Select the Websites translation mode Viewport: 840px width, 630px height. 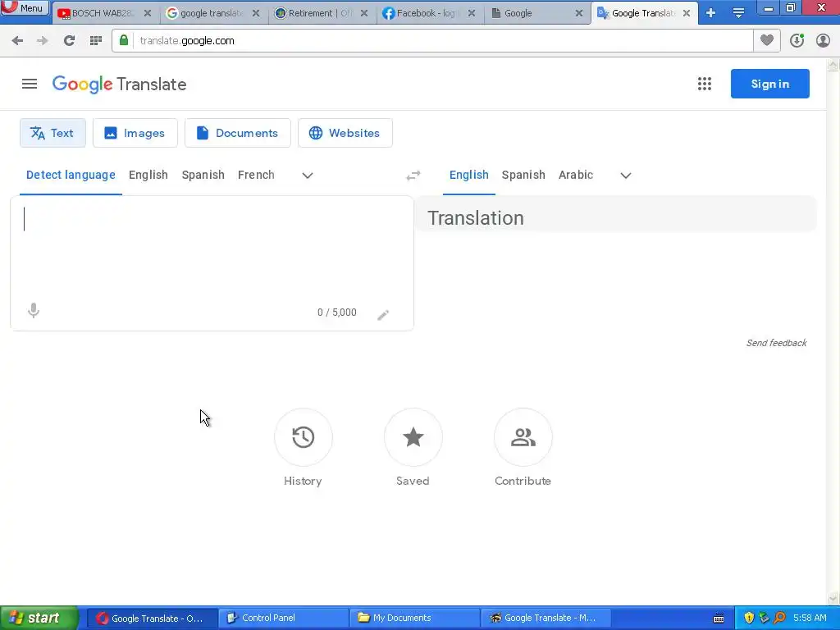click(x=345, y=133)
